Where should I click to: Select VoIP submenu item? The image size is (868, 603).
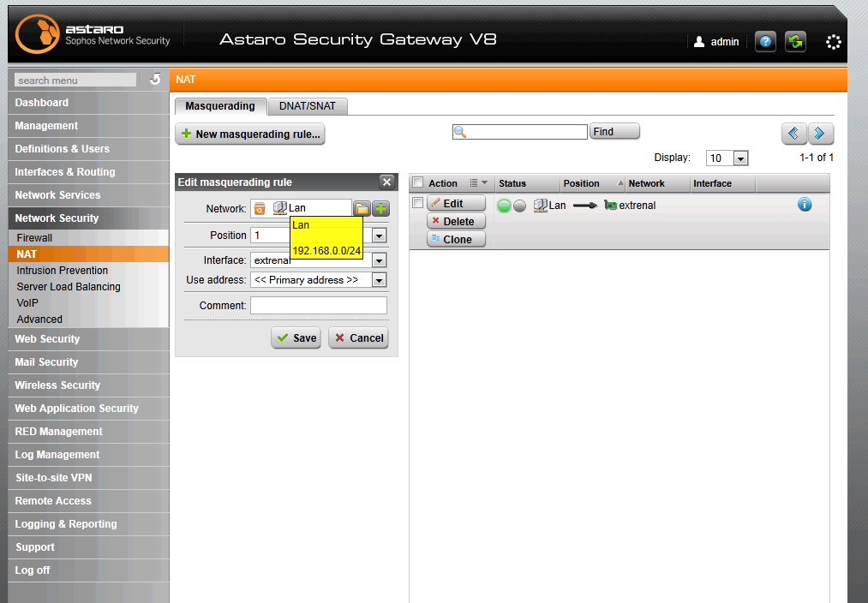88,303
